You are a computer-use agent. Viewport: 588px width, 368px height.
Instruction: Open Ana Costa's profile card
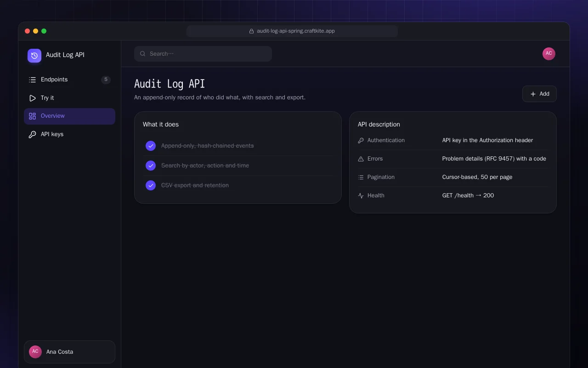[69, 352]
